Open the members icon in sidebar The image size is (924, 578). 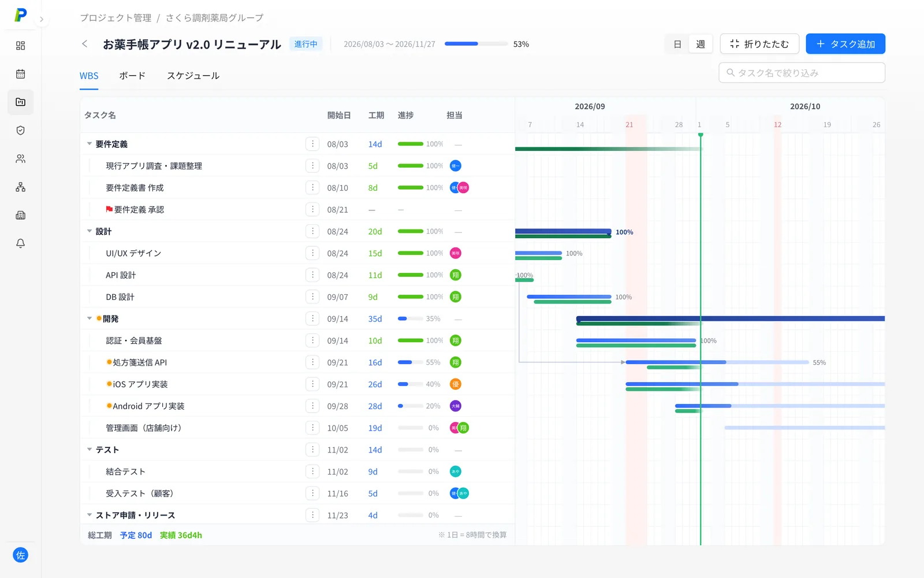[x=20, y=159]
